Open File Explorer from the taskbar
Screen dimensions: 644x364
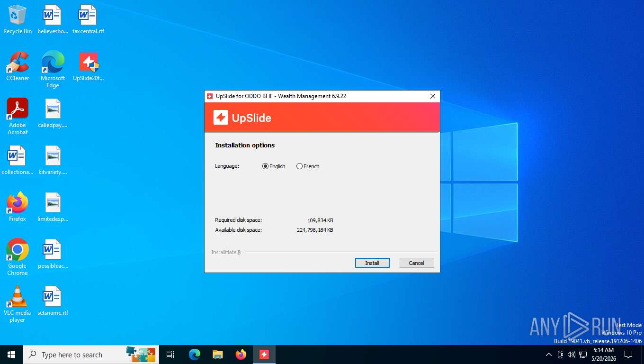coord(218,355)
